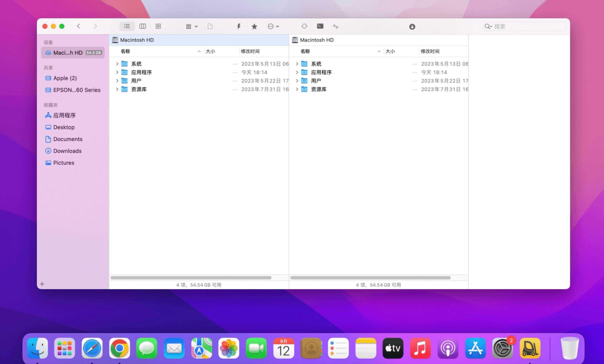Select the EPSON...60 Series shared device
The width and height of the screenshot is (604, 364).
77,90
